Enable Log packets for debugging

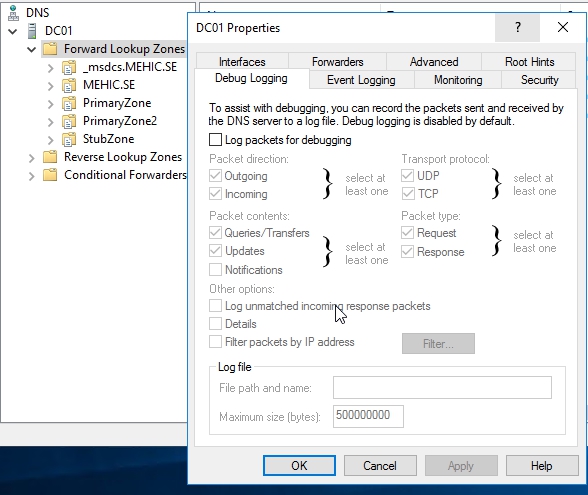click(215, 140)
